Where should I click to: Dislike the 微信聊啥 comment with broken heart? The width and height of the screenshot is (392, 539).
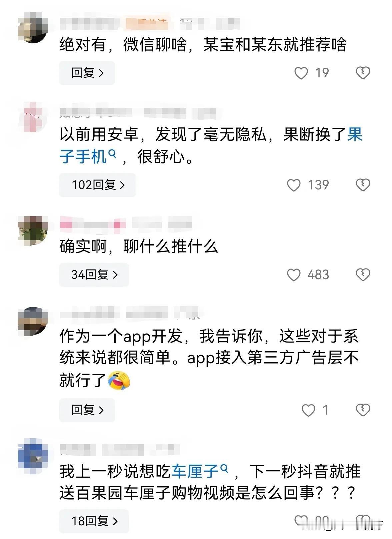pos(363,73)
